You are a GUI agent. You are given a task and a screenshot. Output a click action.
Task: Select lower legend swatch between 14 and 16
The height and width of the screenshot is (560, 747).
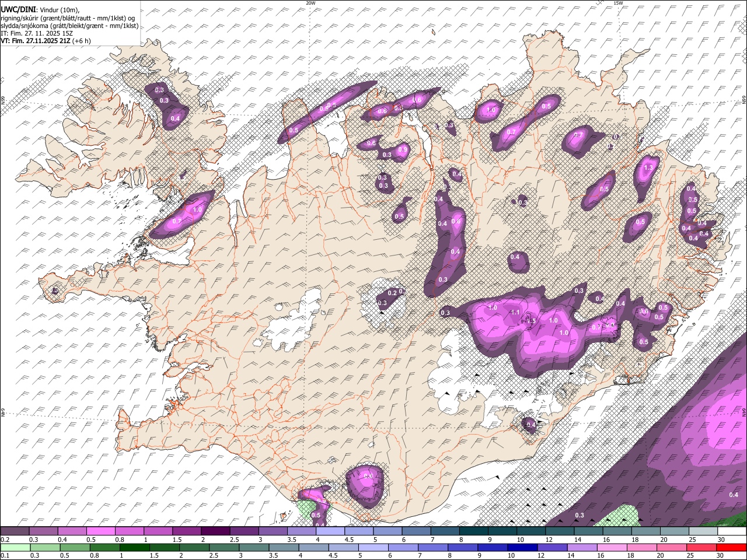582,547
